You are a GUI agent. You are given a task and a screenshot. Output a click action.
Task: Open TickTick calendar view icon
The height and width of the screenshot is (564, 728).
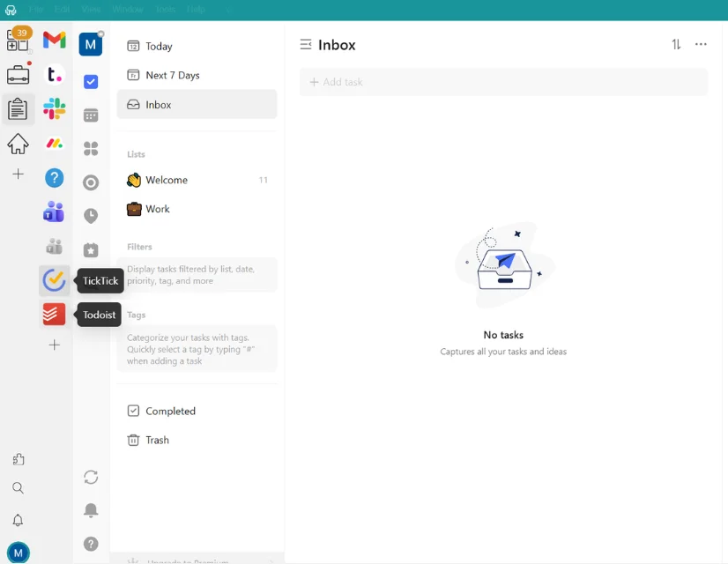[91, 115]
